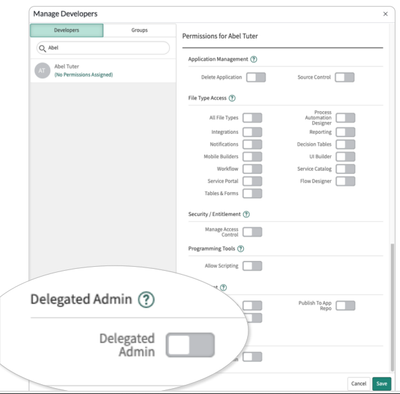This screenshot has width=400, height=394.
Task: Switch on Notifications access
Action: (252, 144)
